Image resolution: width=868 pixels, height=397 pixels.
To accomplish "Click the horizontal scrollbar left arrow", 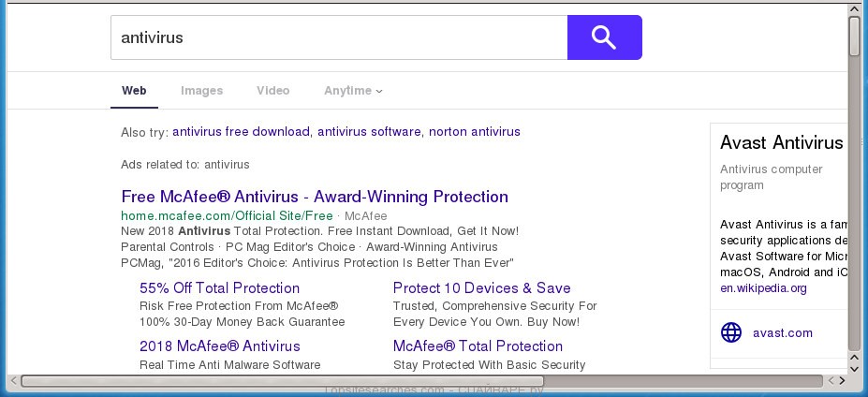I will [13, 381].
